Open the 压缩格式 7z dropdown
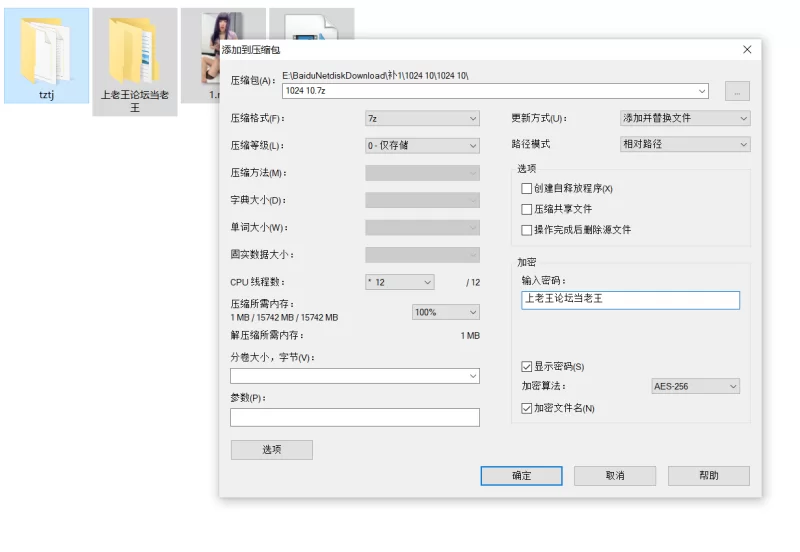 click(x=422, y=118)
